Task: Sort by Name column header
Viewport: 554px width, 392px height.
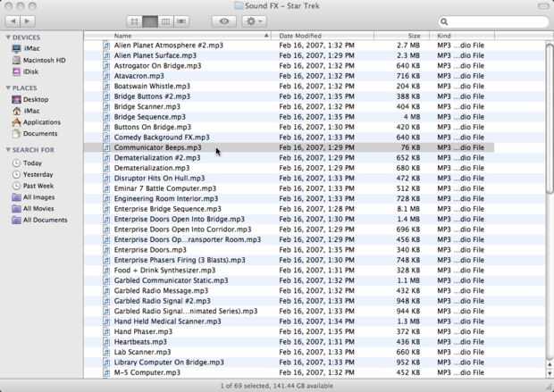Action: (x=177, y=36)
